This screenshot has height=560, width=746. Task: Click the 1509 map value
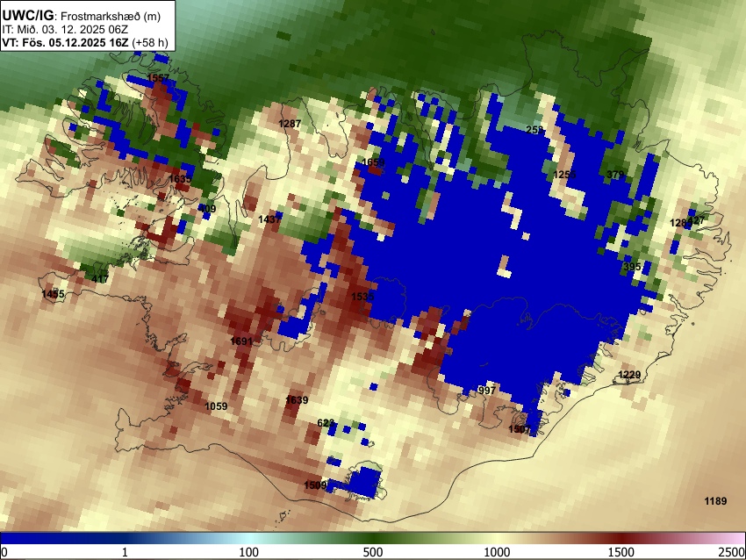(315, 485)
